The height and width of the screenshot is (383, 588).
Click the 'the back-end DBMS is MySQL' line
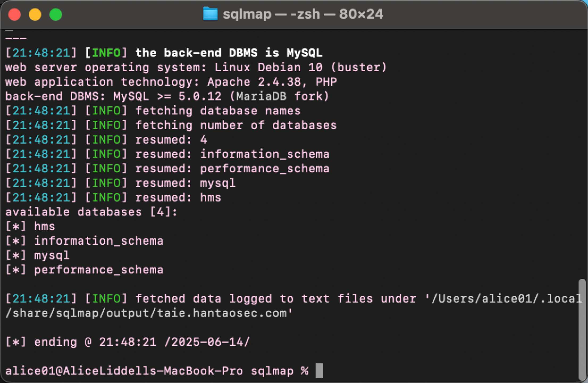pos(164,53)
